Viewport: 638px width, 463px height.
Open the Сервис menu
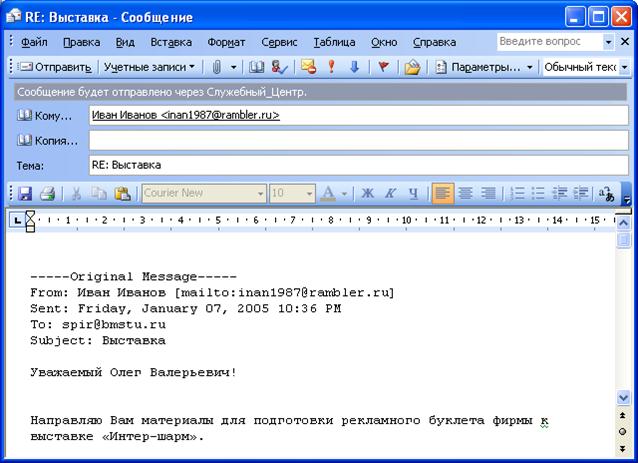click(x=279, y=42)
